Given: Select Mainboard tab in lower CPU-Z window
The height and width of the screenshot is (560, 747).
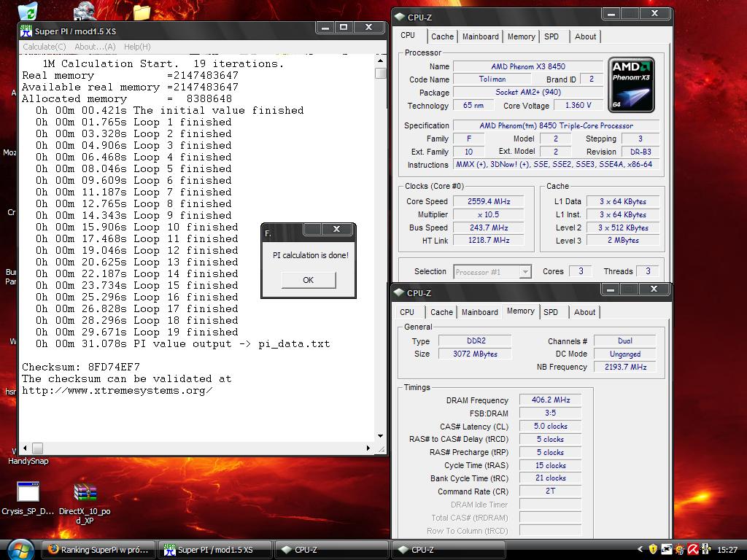Looking at the screenshot, I should coord(480,312).
